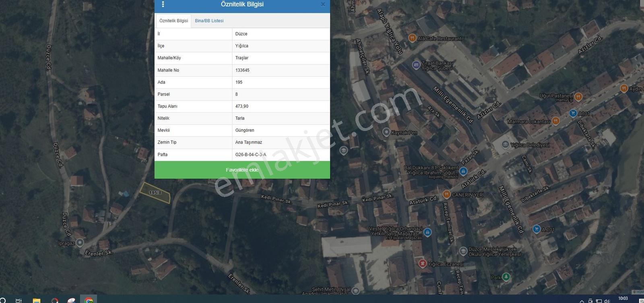Open Task View from the taskbar
This screenshot has height=303, width=644.
(19, 301)
